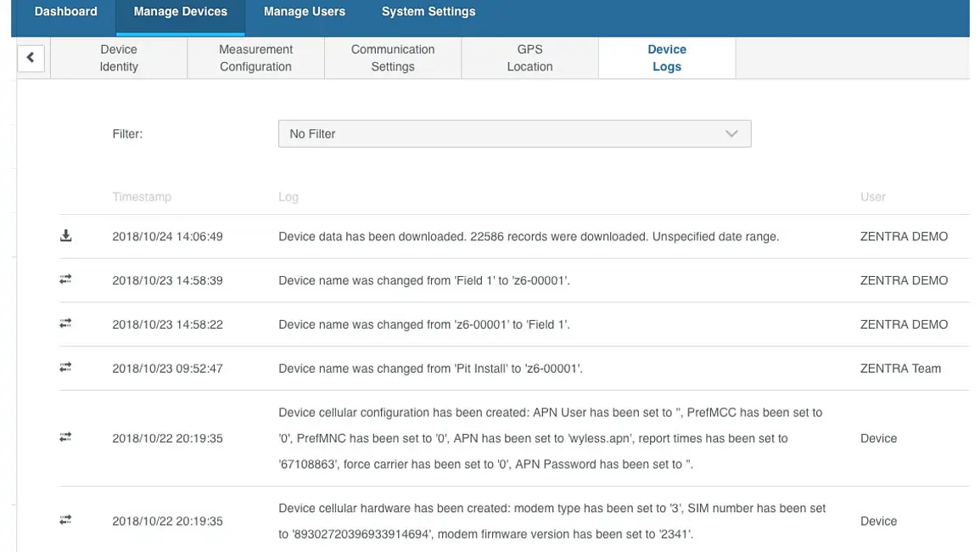Screen dimensions: 980x552
Task: Click change icon beside cellular configuration log
Action: click(65, 437)
